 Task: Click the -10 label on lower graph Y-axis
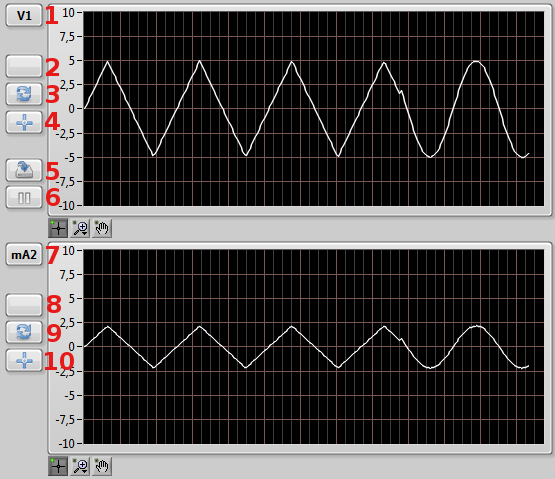[x=67, y=444]
